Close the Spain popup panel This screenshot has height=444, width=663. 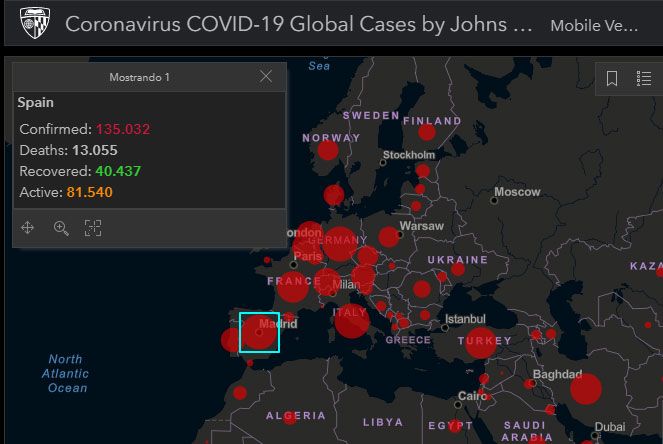coord(266,77)
